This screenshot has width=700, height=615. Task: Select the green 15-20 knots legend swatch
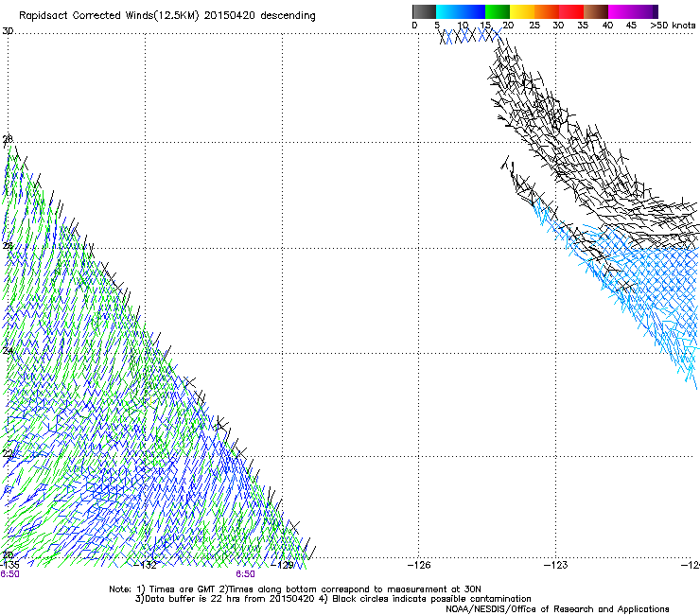(x=498, y=11)
